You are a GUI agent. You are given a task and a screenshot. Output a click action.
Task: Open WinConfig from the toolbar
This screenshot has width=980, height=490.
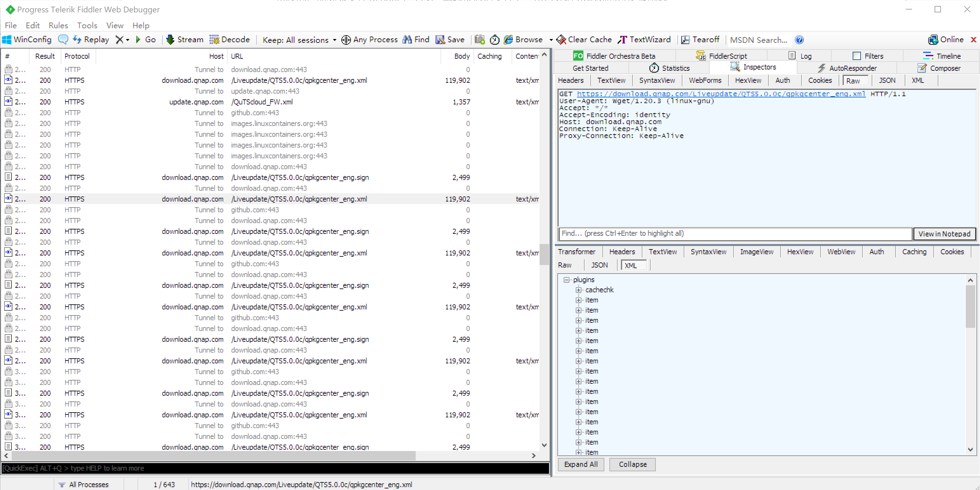[27, 40]
